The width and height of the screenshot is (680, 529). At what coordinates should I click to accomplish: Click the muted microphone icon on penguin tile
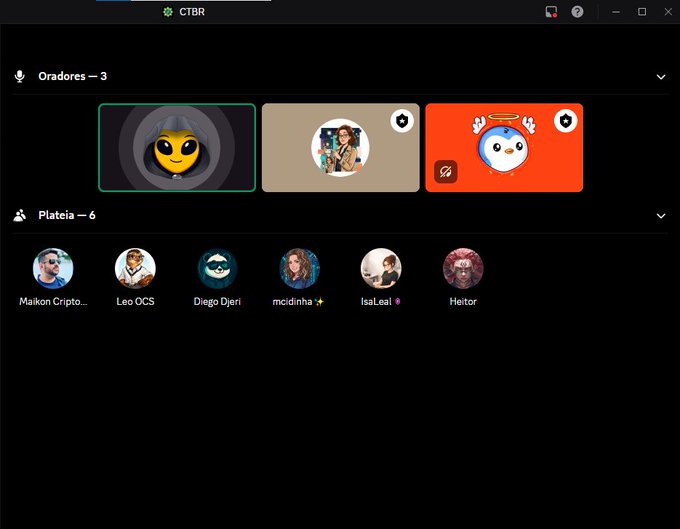[445, 172]
